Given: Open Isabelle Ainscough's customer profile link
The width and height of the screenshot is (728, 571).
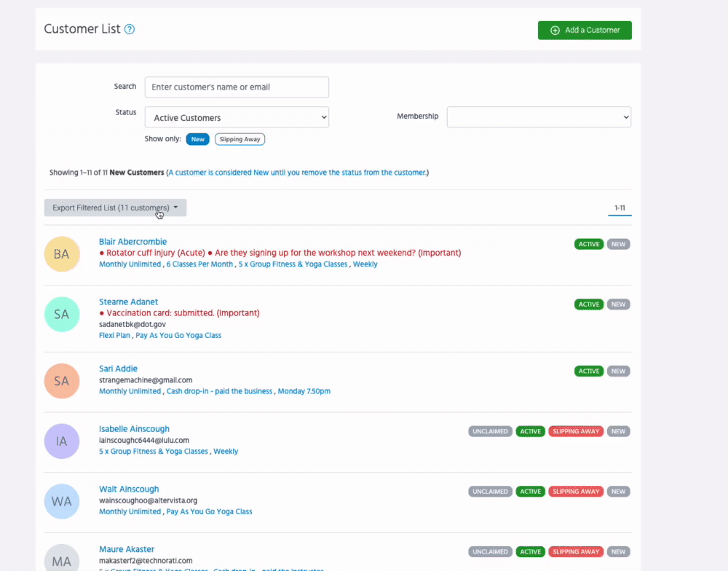Looking at the screenshot, I should 134,429.
